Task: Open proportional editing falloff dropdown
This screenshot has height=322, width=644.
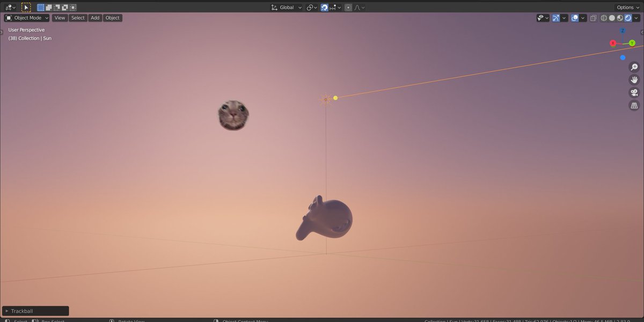Action: coord(360,8)
